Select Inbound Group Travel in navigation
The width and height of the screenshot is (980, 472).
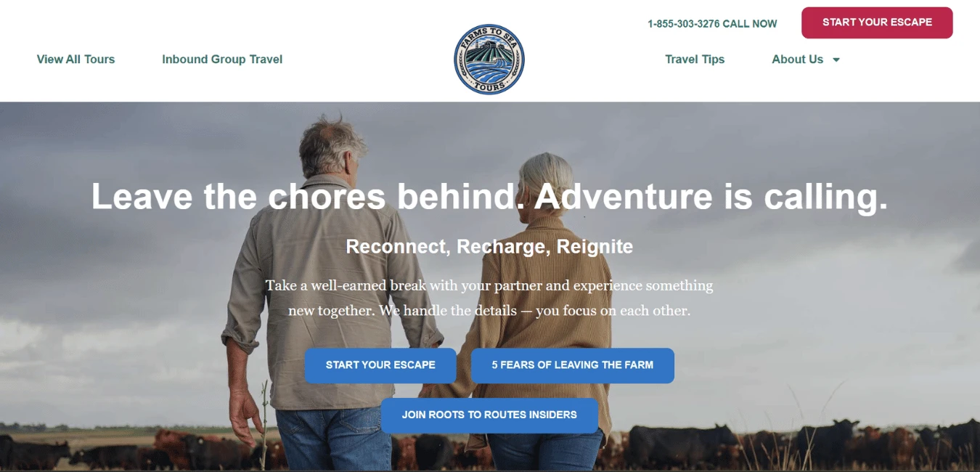coord(222,60)
